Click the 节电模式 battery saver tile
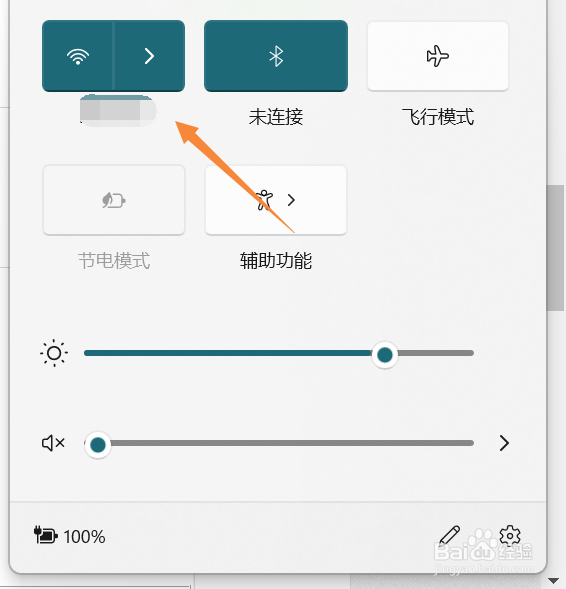Screen dimensions: 566x589 tap(114, 200)
